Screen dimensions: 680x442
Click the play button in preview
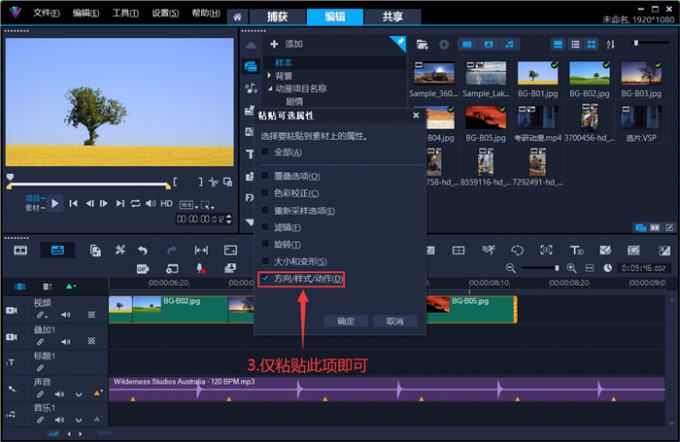(x=55, y=203)
